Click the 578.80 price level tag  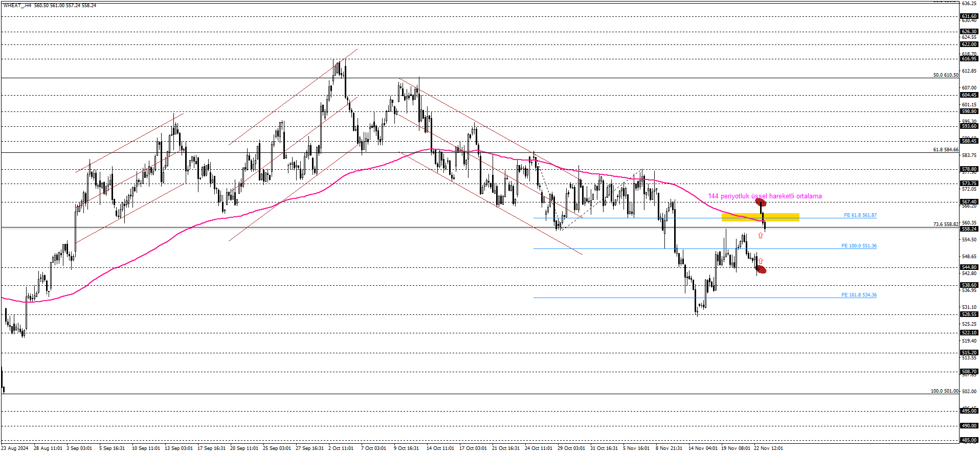tap(969, 169)
